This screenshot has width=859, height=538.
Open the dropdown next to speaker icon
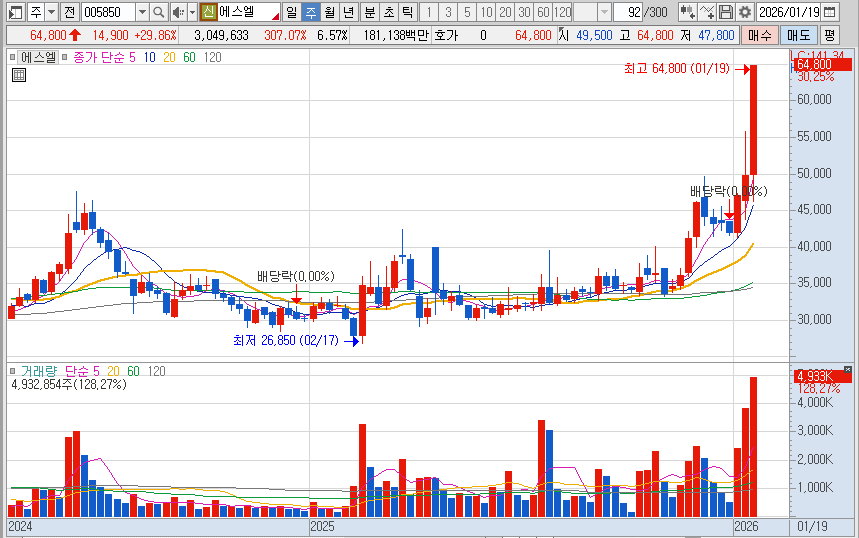coord(192,12)
